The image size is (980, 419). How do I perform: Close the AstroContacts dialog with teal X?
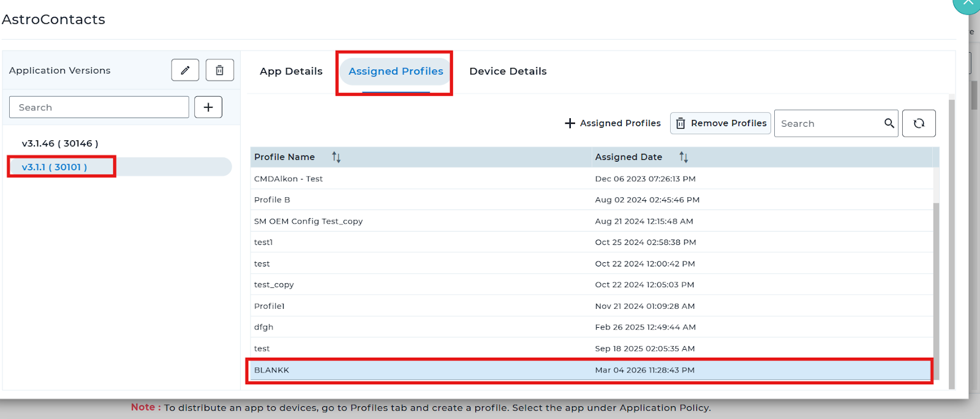[968, 4]
